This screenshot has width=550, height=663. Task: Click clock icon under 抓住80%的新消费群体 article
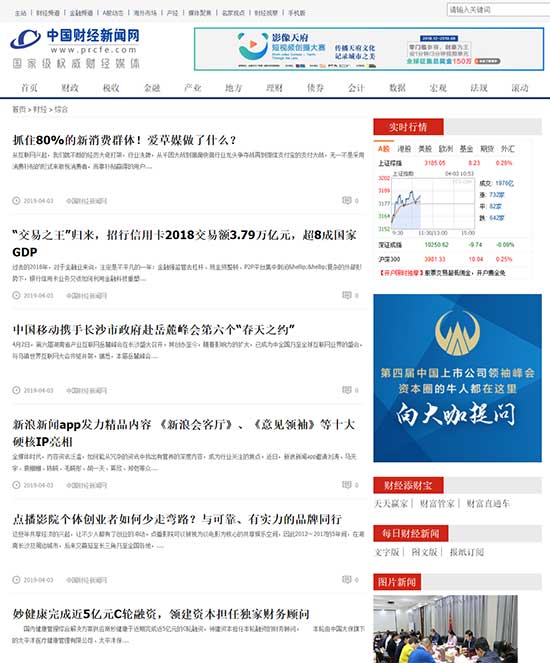pyautogui.click(x=16, y=200)
